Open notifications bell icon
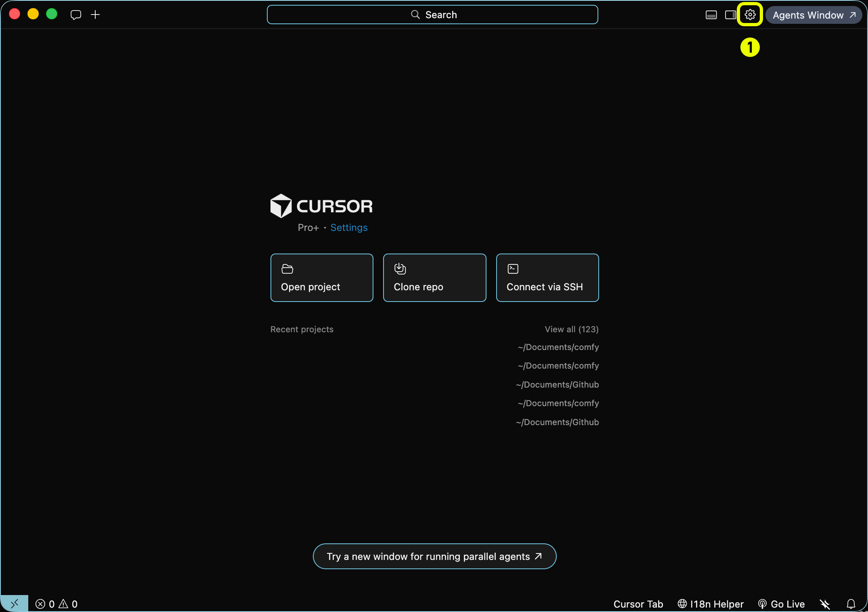Screen dimensions: 868x612 pos(851,604)
